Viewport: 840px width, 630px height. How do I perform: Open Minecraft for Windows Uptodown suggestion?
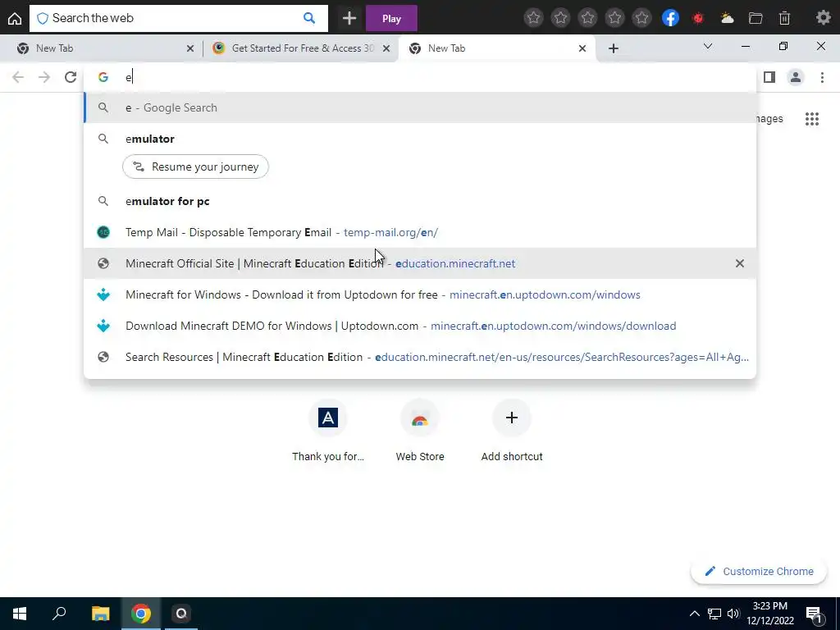pos(420,294)
